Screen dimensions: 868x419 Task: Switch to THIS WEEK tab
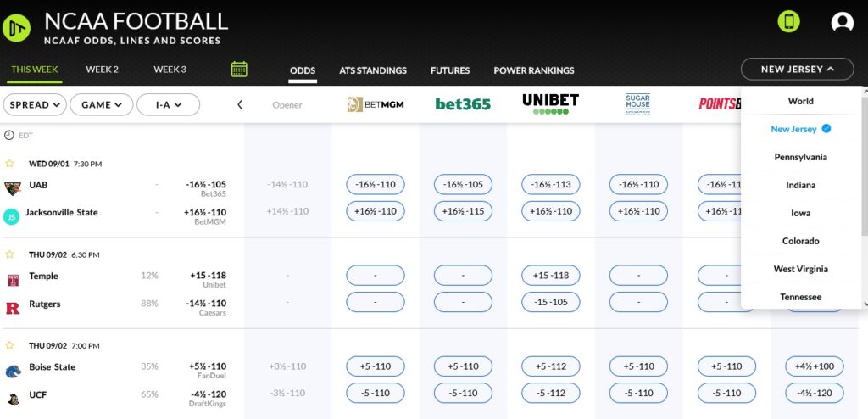click(x=34, y=70)
